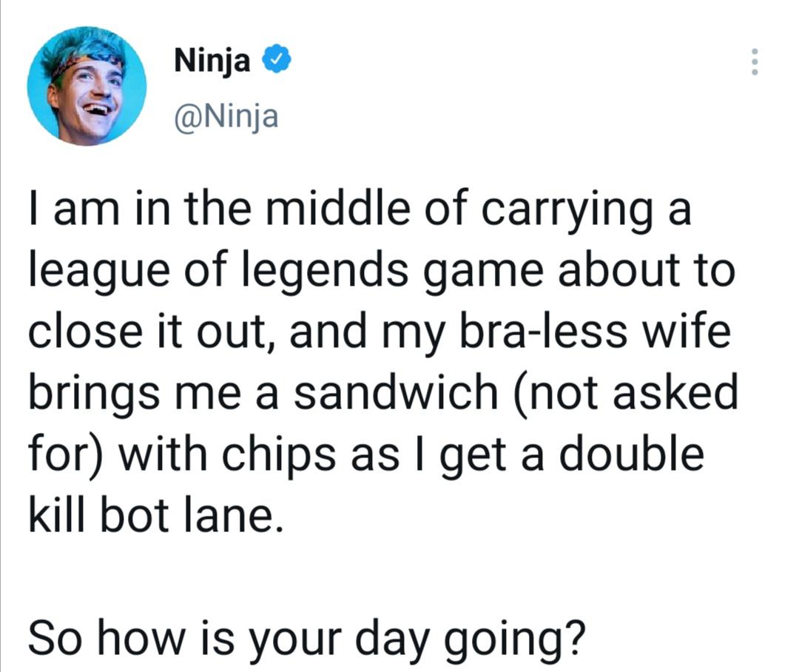This screenshot has width=799, height=672.
Task: Select the blue checkmark beside the display name
Action: pos(277,61)
